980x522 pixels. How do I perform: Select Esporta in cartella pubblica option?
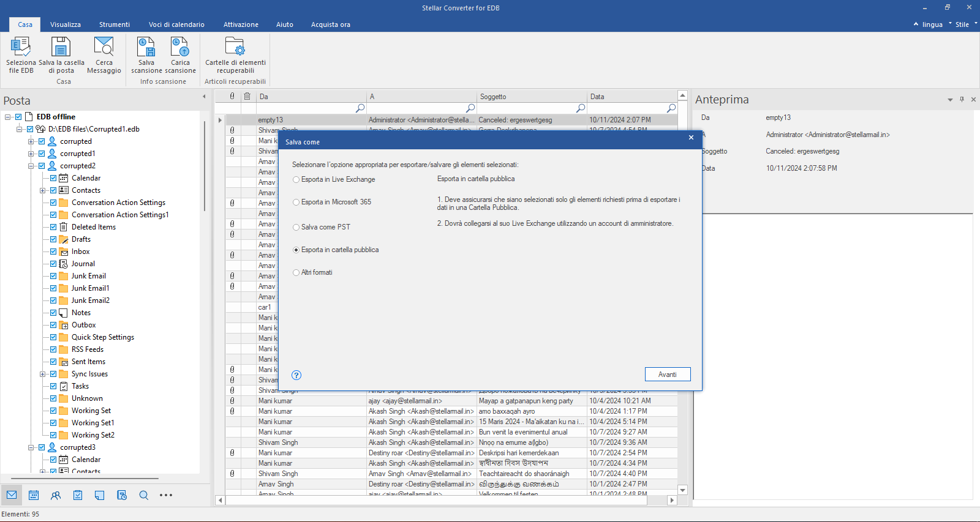pos(296,250)
